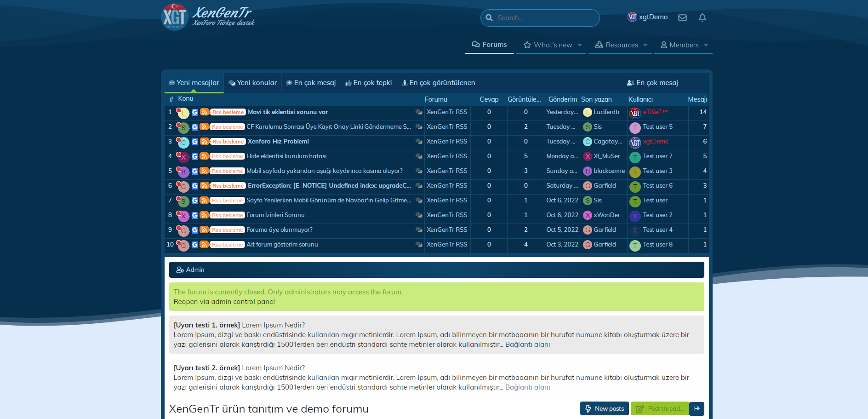Screen dimensions: 868x419
Task: Open the Xf_MuSer user link
Action: [607, 156]
